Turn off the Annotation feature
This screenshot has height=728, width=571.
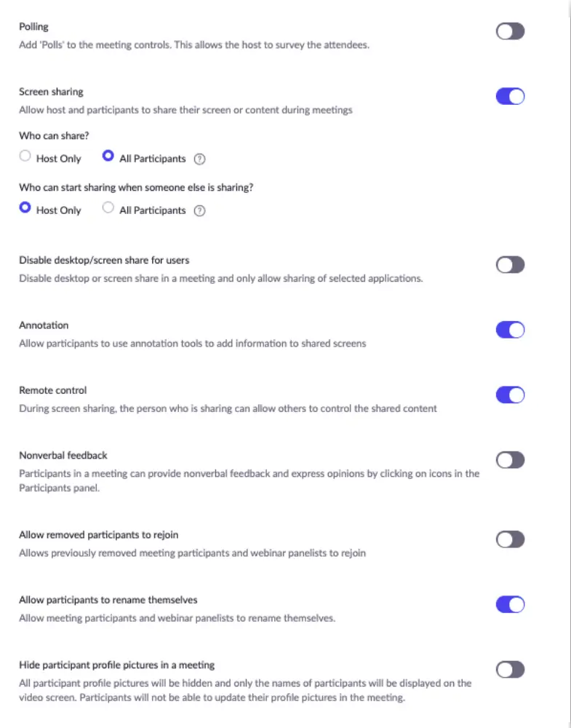click(x=510, y=330)
